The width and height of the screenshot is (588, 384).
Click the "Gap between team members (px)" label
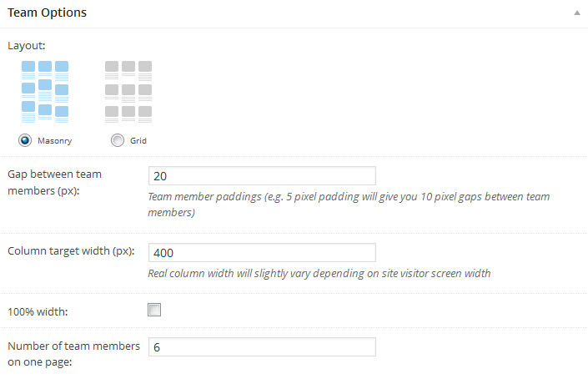[x=54, y=183]
